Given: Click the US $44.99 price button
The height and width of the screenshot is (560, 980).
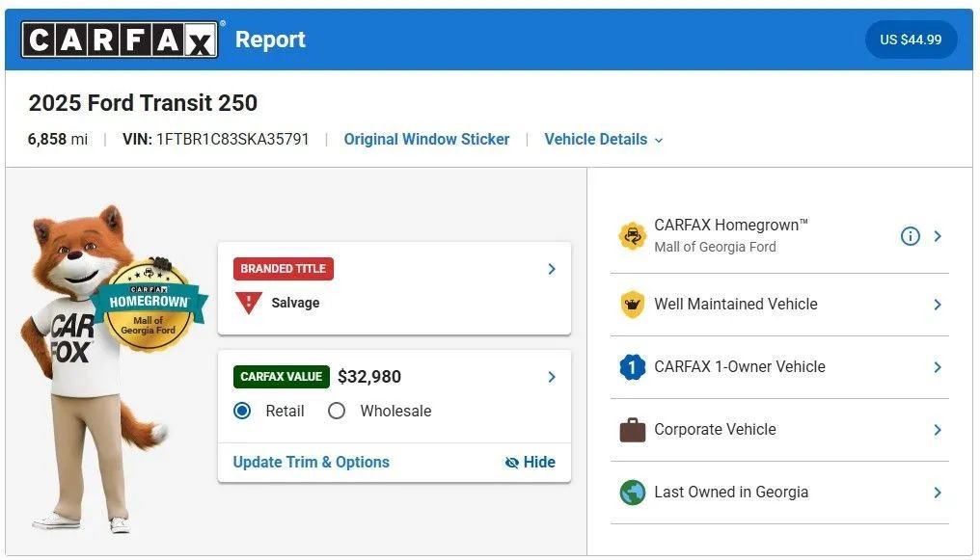Looking at the screenshot, I should (911, 40).
